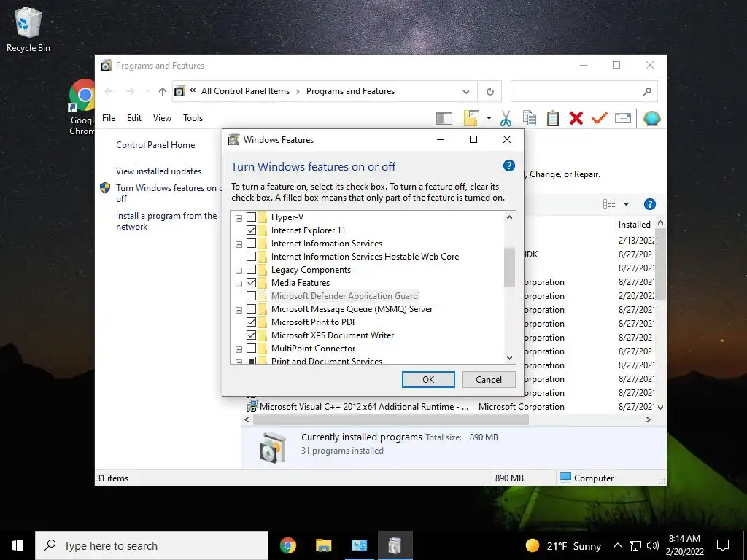Open Chrome from the taskbar

tap(287, 545)
